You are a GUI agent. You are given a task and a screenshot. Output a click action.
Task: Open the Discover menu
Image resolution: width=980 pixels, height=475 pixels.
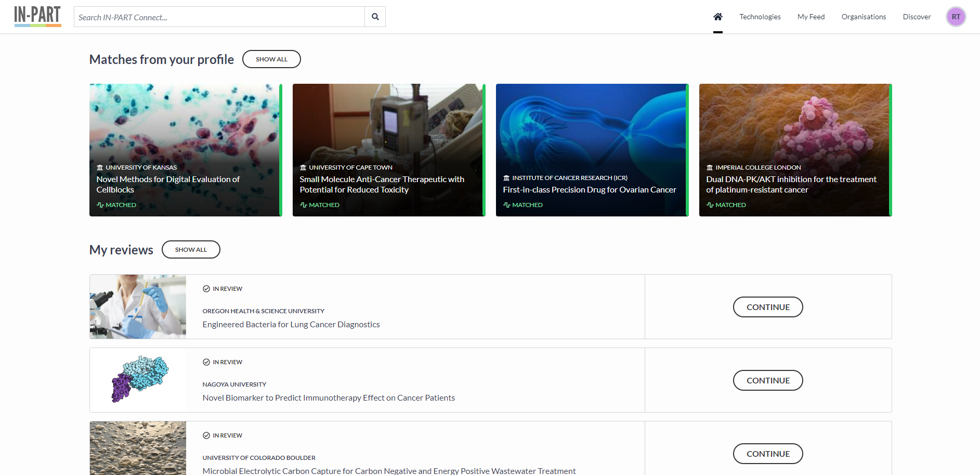tap(917, 17)
